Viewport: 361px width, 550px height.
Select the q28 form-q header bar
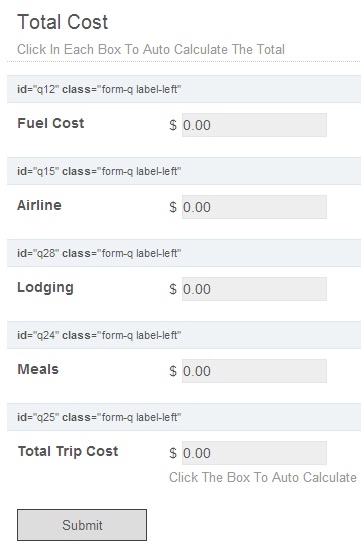[x=184, y=253]
